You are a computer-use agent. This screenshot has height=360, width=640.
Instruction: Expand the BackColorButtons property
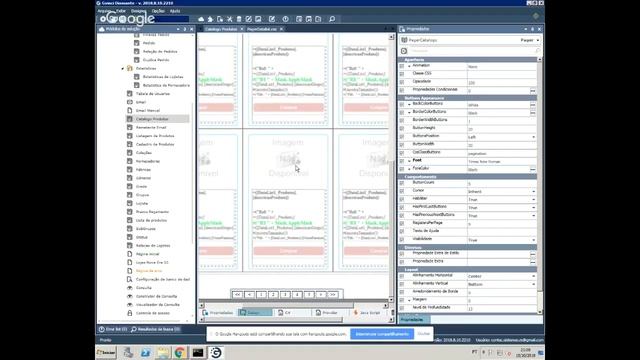point(409,104)
